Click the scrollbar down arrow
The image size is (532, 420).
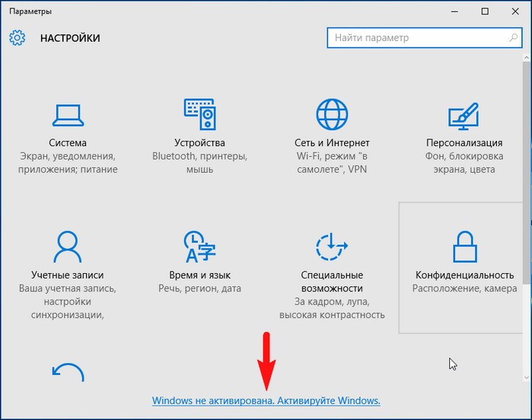click(527, 377)
